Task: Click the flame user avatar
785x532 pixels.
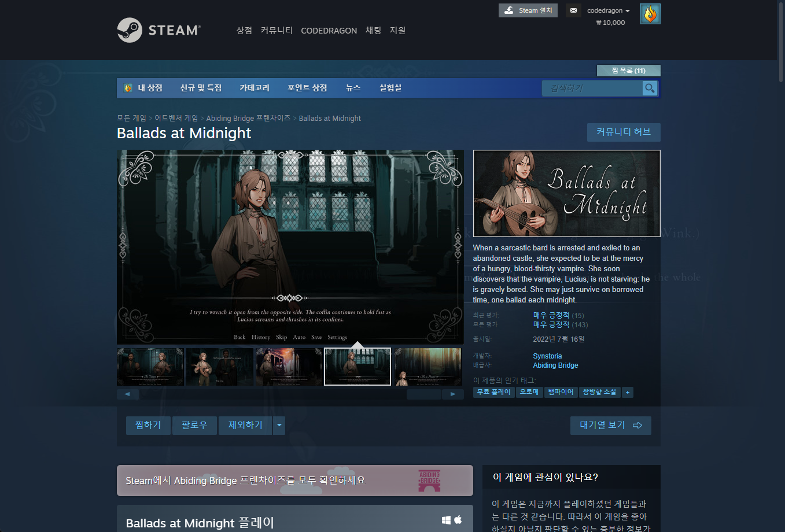Action: pyautogui.click(x=650, y=14)
